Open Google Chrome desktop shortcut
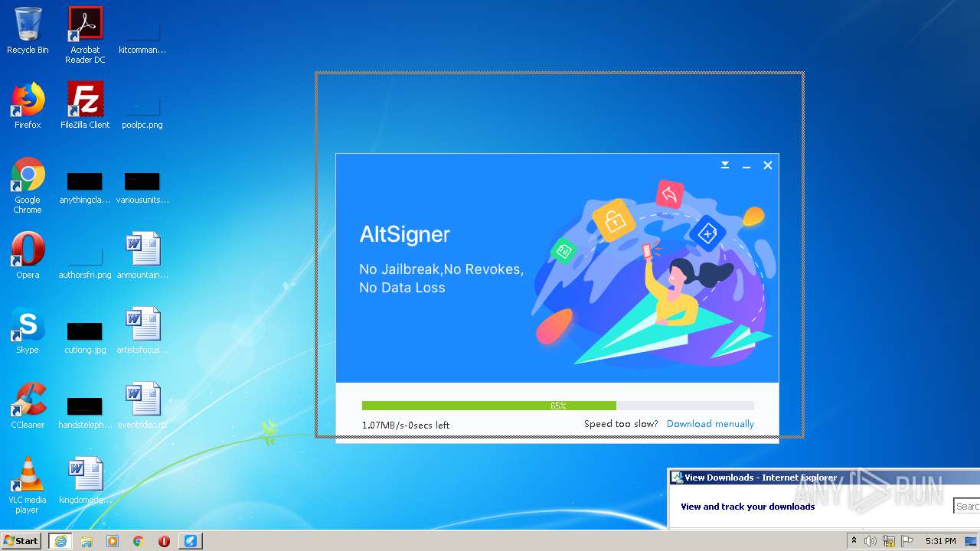The image size is (980, 551). [28, 185]
